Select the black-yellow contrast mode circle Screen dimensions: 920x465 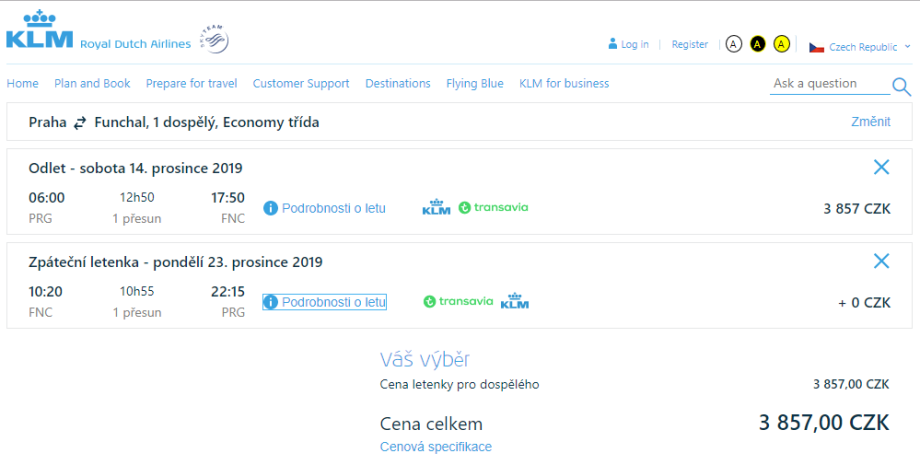coord(758,44)
